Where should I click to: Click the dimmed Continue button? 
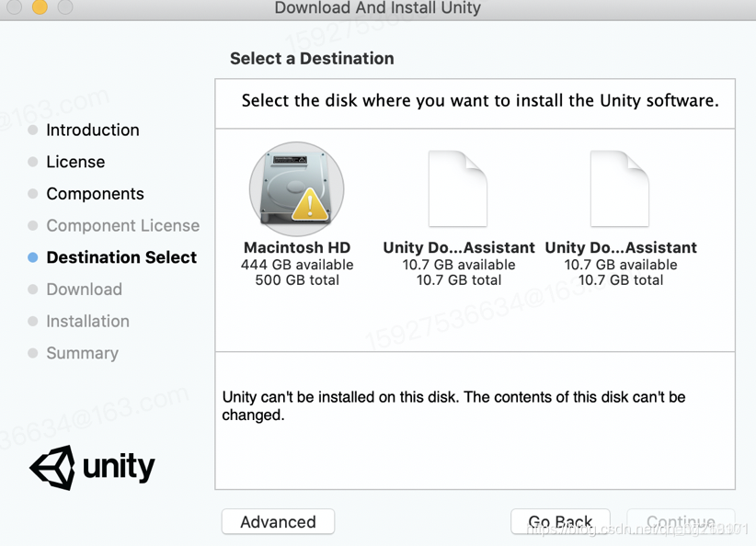click(681, 521)
